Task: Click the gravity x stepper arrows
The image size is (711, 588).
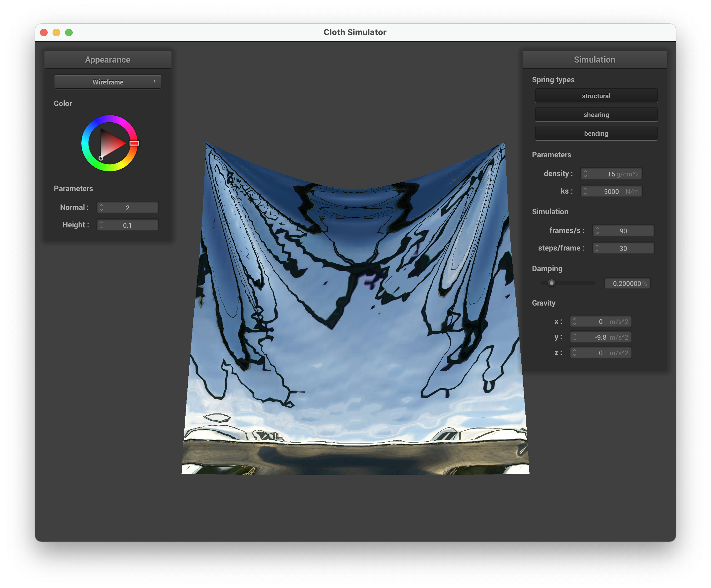Action: coord(575,322)
